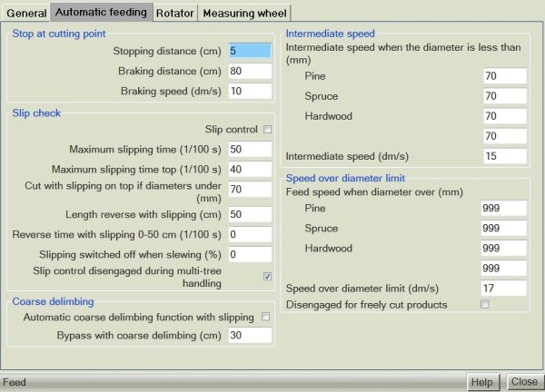Select the Measuring wheel tab
The height and width of the screenshot is (392, 545).
[243, 14]
